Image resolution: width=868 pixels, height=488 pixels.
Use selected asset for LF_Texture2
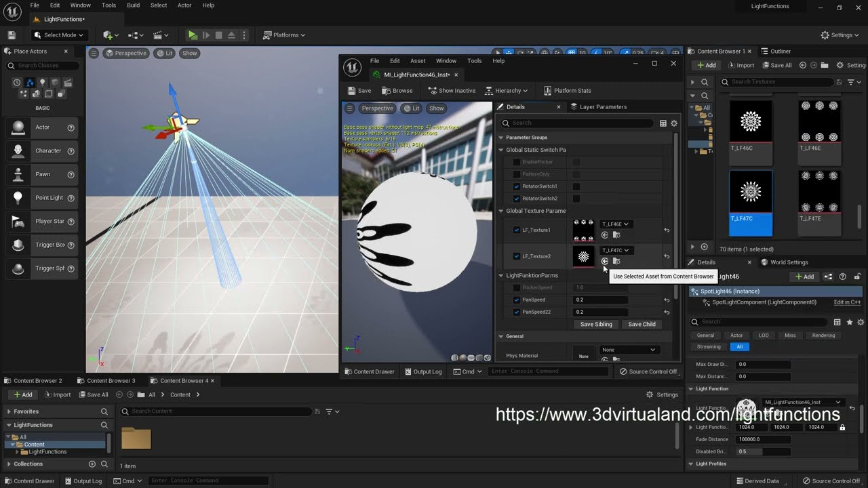point(605,261)
